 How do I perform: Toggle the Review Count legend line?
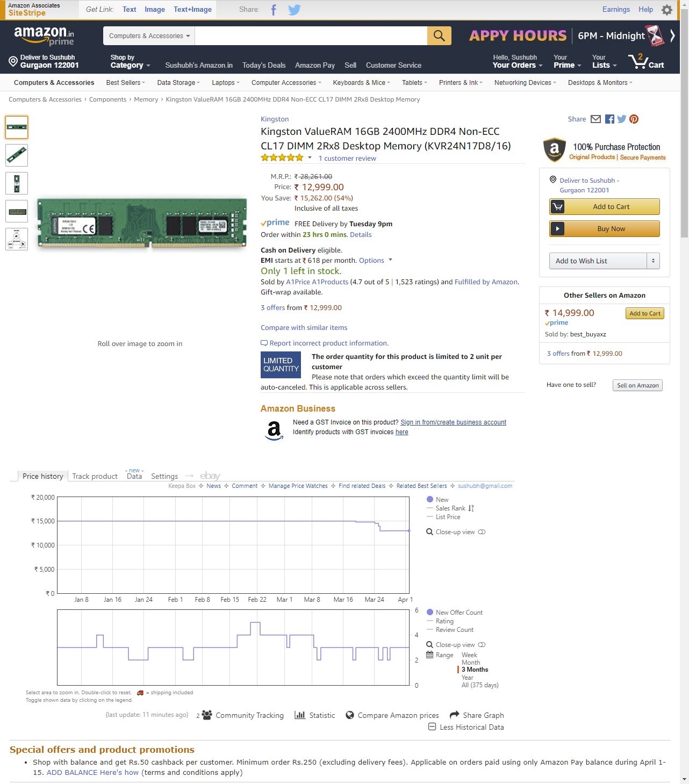[x=450, y=630]
